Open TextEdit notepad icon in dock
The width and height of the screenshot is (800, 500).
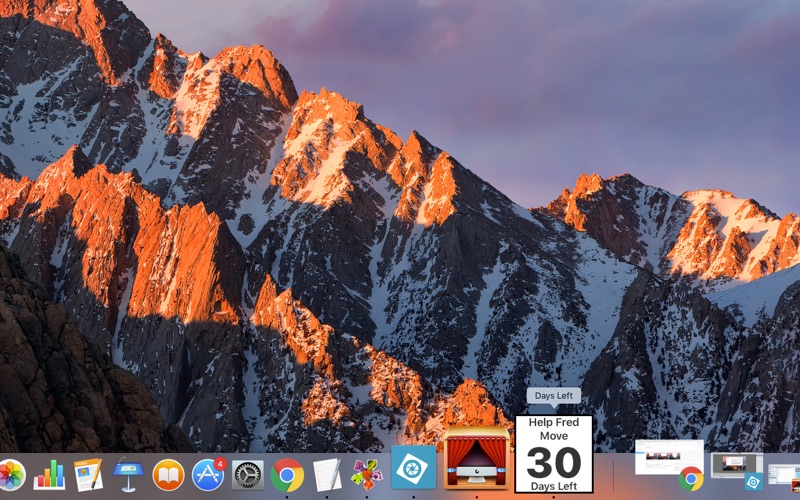(x=327, y=475)
